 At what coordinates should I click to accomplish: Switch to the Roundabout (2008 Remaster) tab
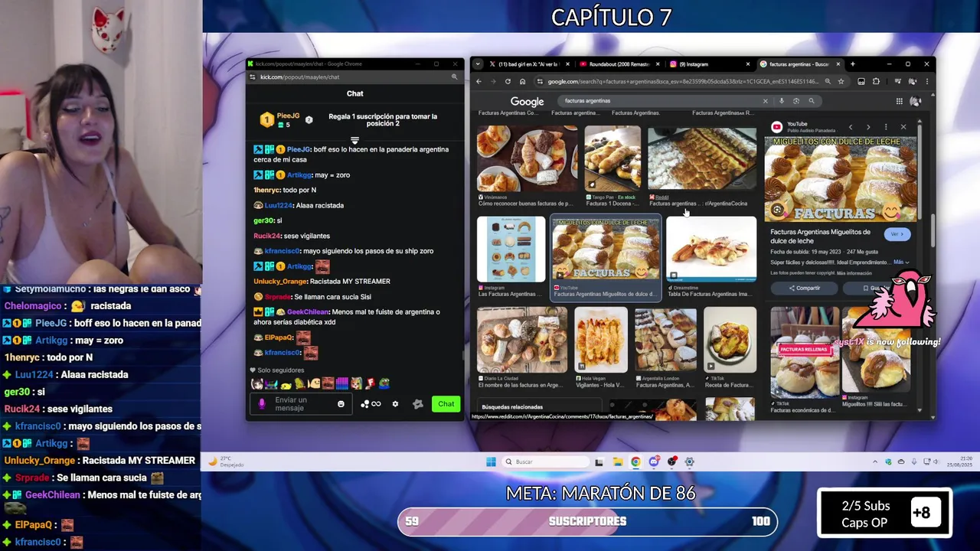pyautogui.click(x=619, y=64)
